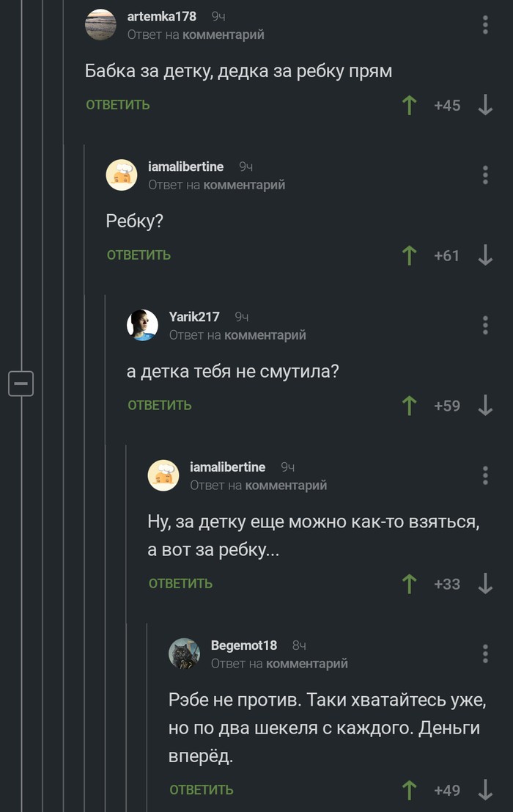This screenshot has height=812, width=513.
Task: Downvote the "Ребку?" comment
Action: (485, 255)
